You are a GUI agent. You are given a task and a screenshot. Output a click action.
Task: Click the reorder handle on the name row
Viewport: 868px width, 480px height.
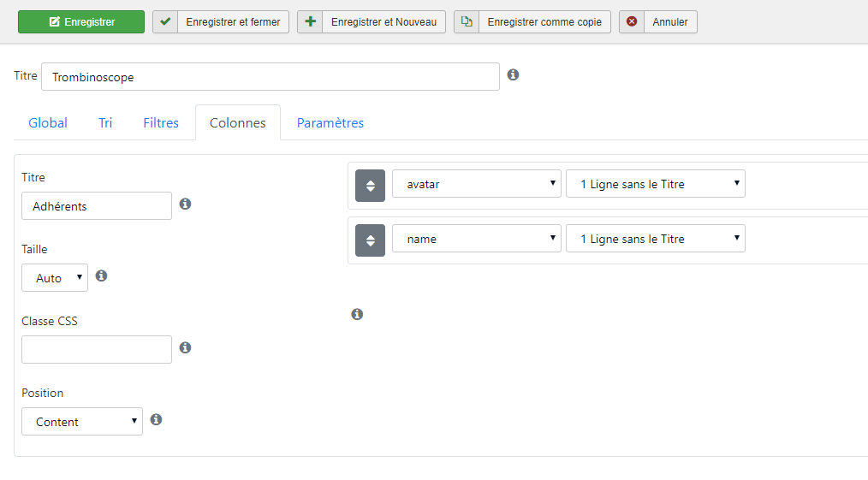[371, 240]
